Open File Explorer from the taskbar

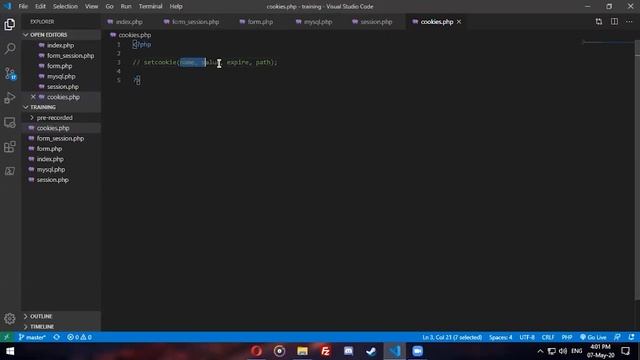click(x=302, y=351)
